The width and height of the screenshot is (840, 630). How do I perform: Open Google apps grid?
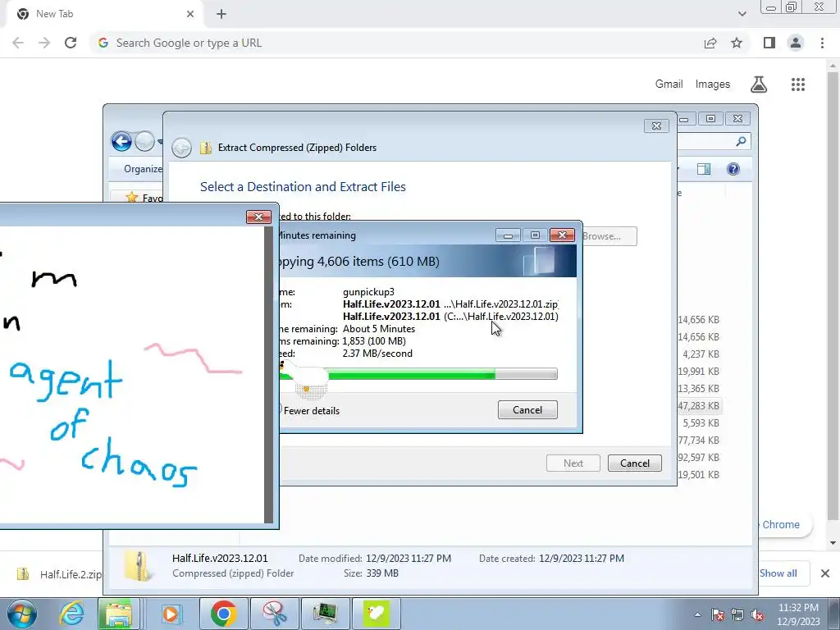point(797,84)
